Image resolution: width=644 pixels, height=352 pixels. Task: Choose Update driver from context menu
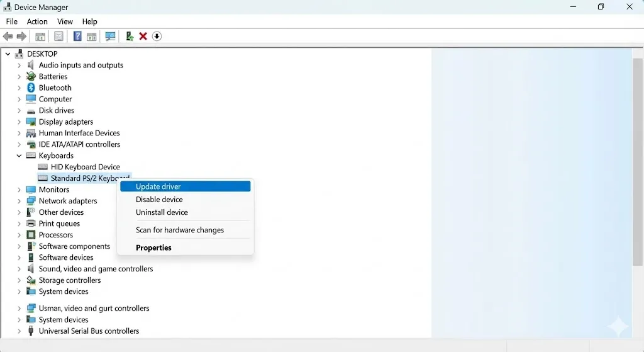(x=158, y=186)
